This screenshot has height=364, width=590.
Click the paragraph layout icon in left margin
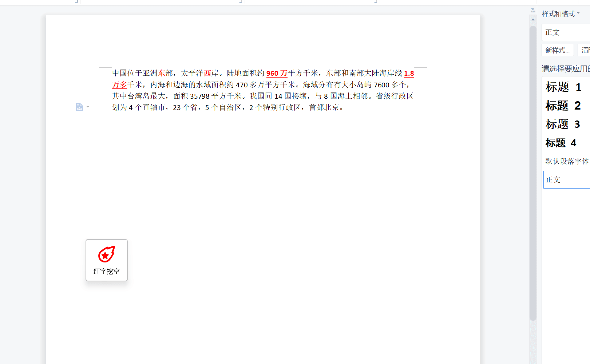(x=79, y=107)
